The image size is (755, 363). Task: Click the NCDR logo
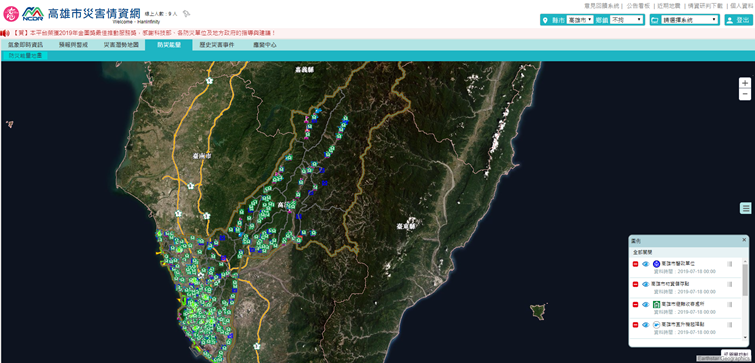[33, 13]
